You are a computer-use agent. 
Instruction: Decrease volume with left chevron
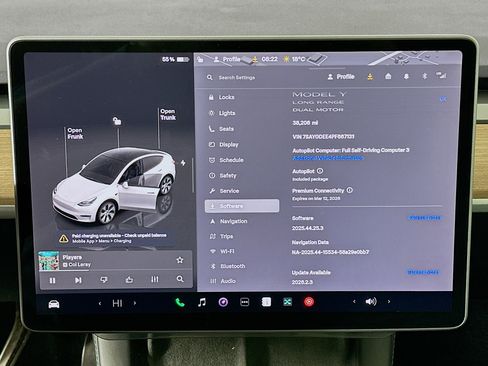pos(354,302)
